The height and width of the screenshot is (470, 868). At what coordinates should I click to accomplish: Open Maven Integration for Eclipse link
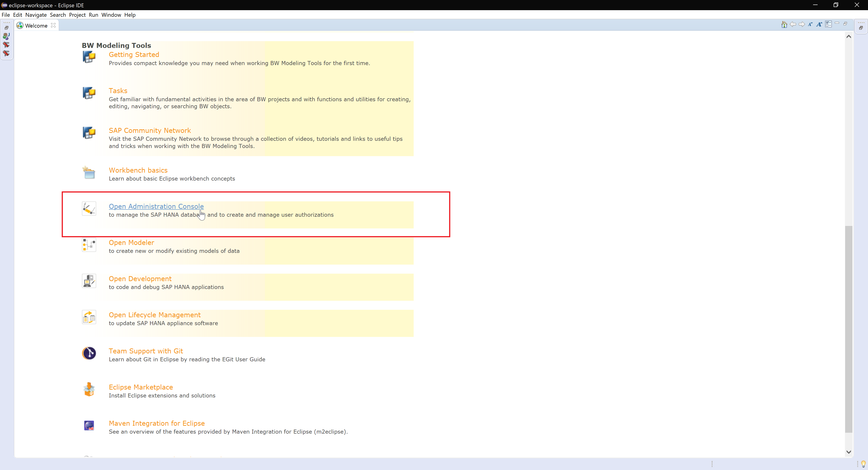[x=157, y=423]
